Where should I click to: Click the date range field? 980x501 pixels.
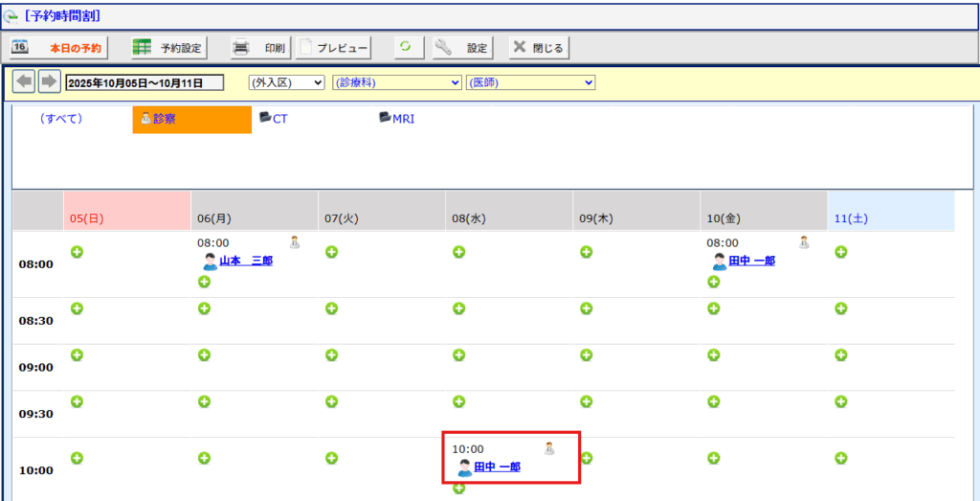[144, 82]
